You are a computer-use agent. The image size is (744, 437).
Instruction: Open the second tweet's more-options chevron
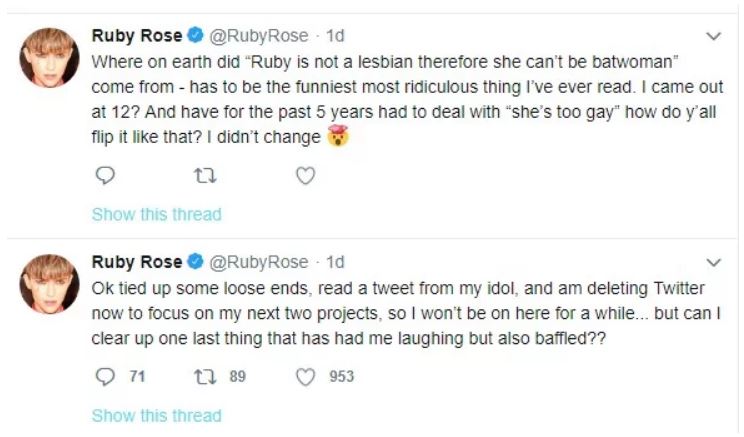(x=714, y=263)
